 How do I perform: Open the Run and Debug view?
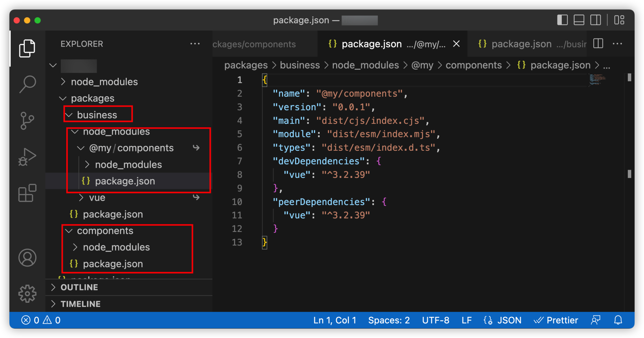27,157
